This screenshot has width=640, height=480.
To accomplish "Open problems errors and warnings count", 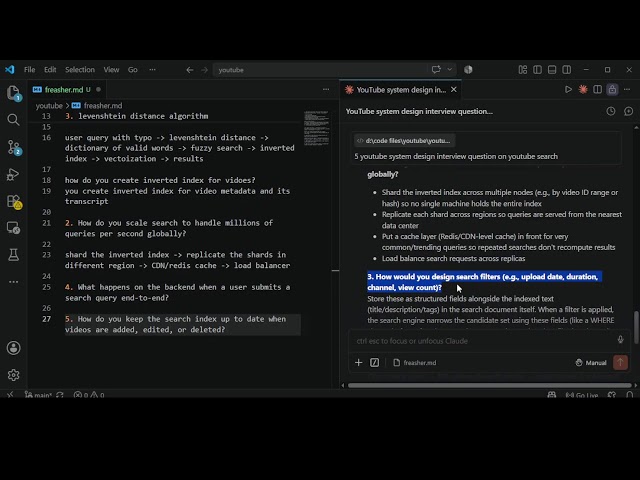I will [89, 395].
